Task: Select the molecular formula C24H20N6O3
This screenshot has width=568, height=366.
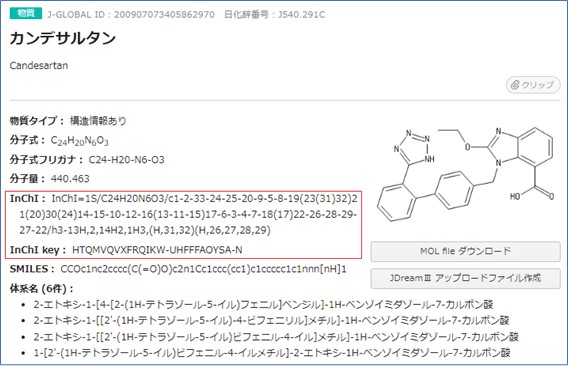Action: point(80,141)
